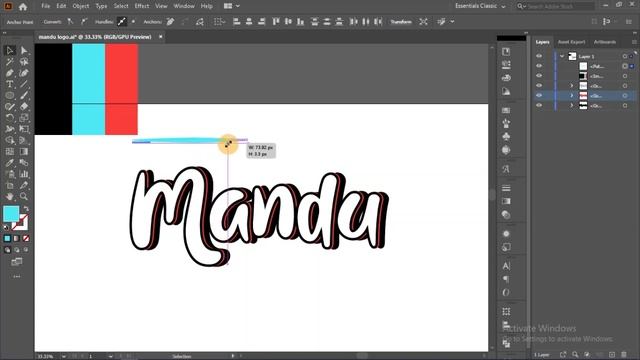Image resolution: width=640 pixels, height=360 pixels.
Task: Select the Eraser tool
Action: [24, 107]
